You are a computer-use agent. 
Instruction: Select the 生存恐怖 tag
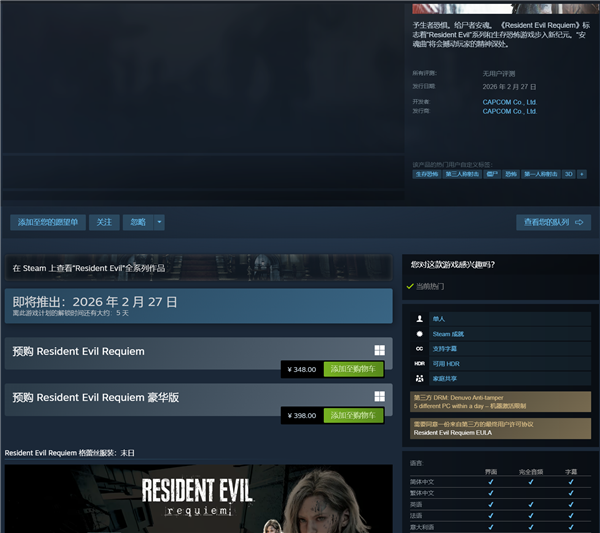426,174
